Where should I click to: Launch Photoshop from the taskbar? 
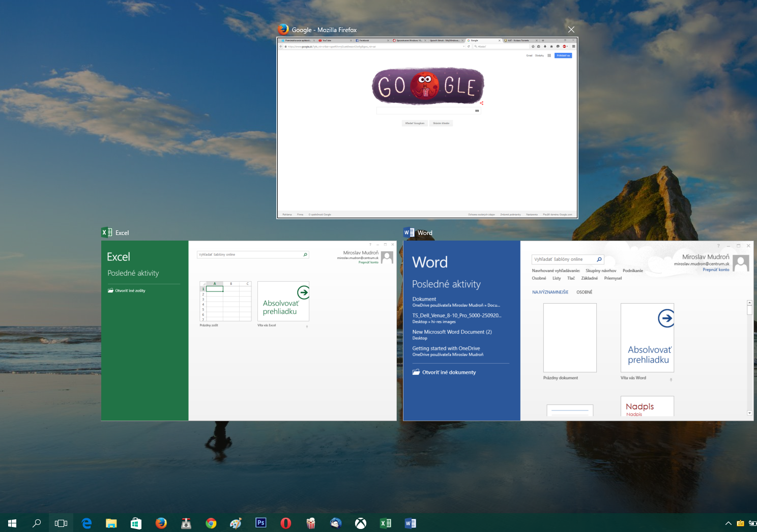point(260,522)
